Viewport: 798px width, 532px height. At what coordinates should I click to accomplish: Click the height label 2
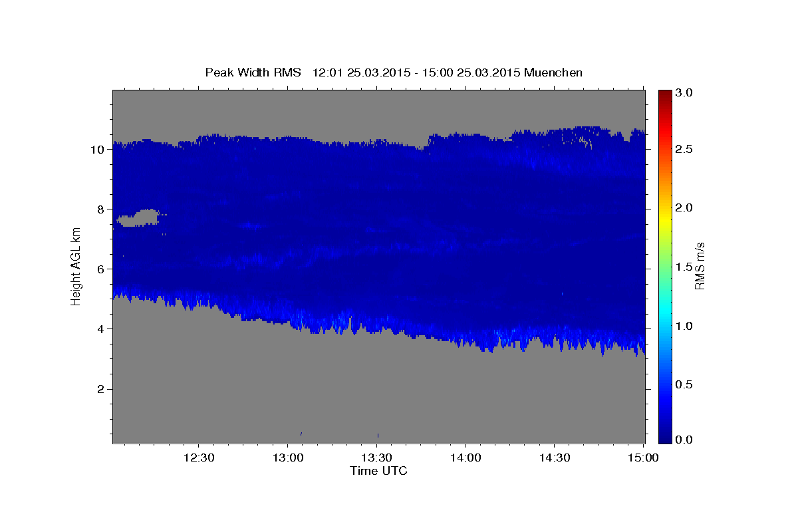pyautogui.click(x=101, y=389)
